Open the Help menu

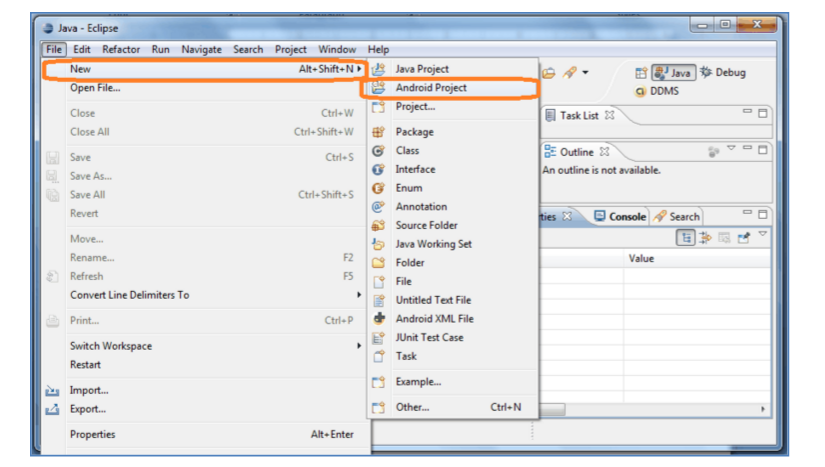(x=378, y=49)
